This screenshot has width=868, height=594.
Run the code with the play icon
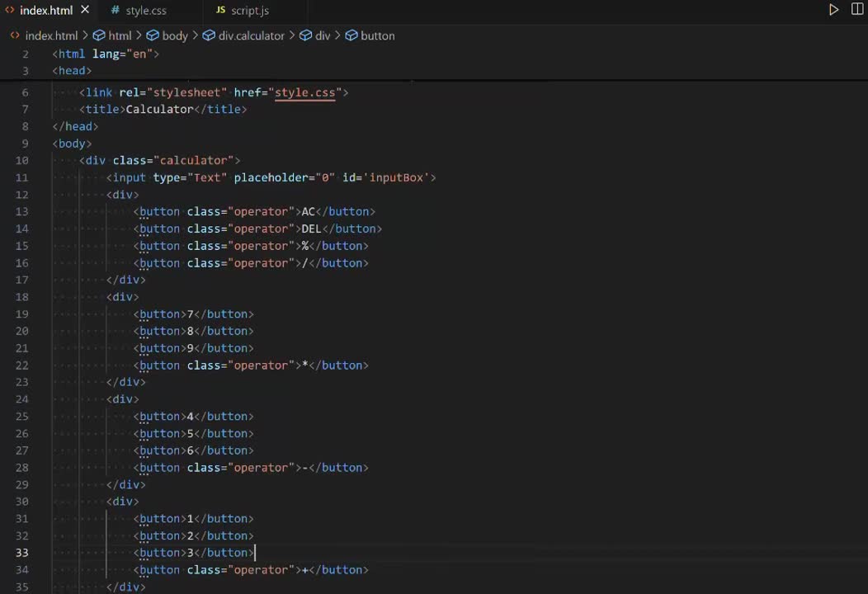point(833,9)
